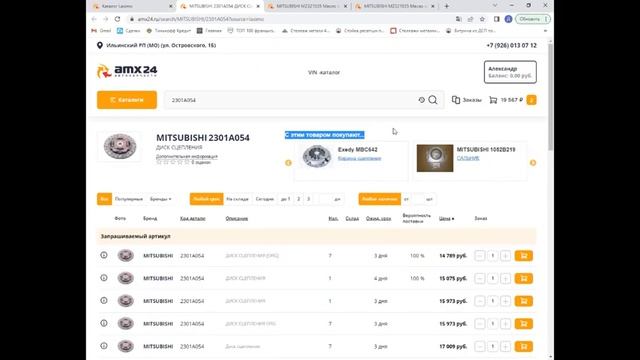Select Любое наличие filter
This screenshot has height=360, width=640.
380,199
